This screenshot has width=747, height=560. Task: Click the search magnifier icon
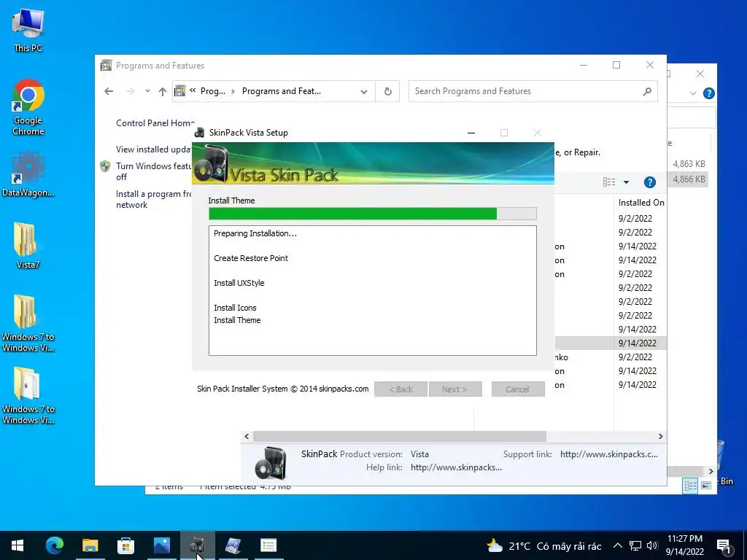[647, 91]
